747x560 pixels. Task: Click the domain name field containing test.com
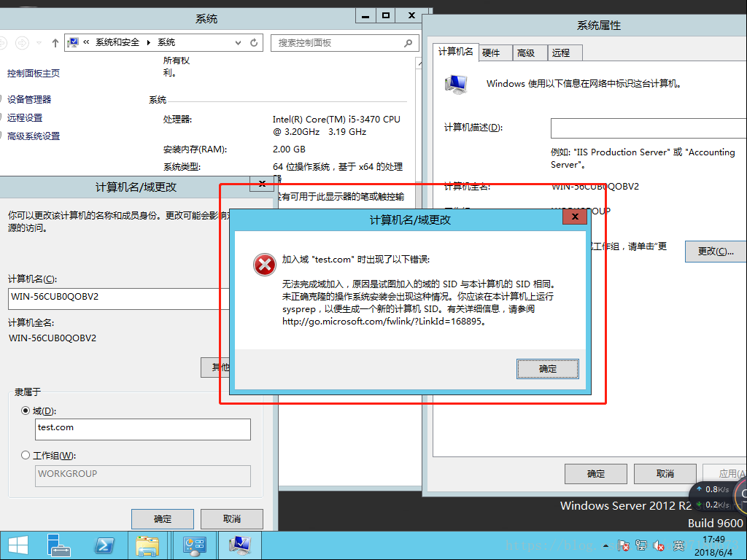143,429
